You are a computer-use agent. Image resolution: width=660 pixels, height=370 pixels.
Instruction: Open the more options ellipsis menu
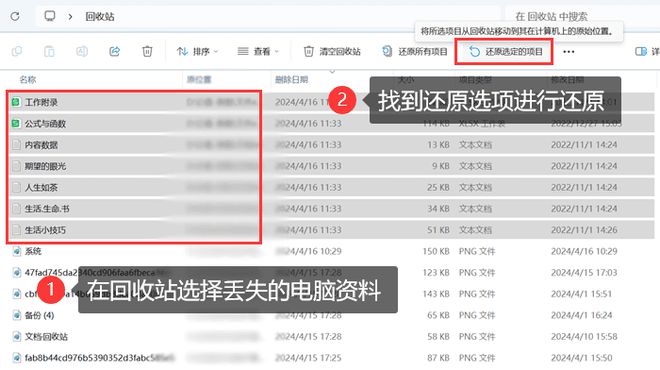pyautogui.click(x=569, y=52)
